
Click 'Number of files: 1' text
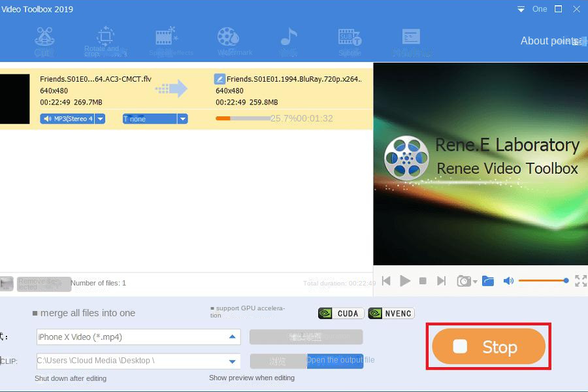98,283
